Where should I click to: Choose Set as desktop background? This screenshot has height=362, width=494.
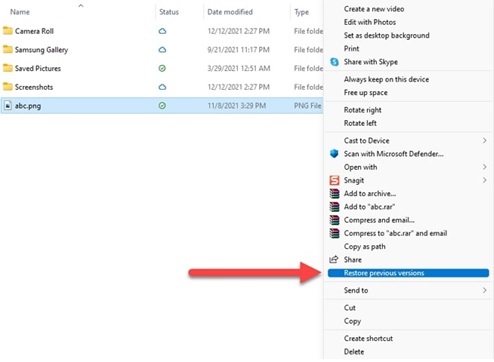[387, 36]
